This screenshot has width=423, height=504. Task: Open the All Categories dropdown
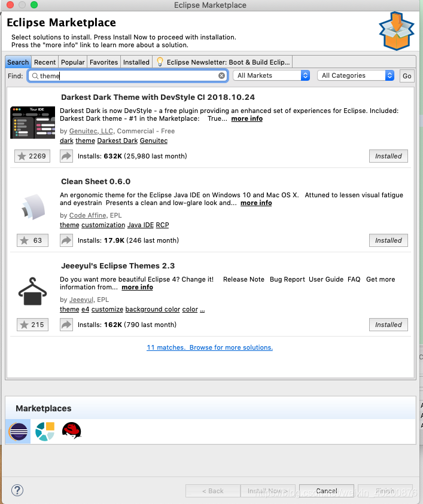(355, 75)
